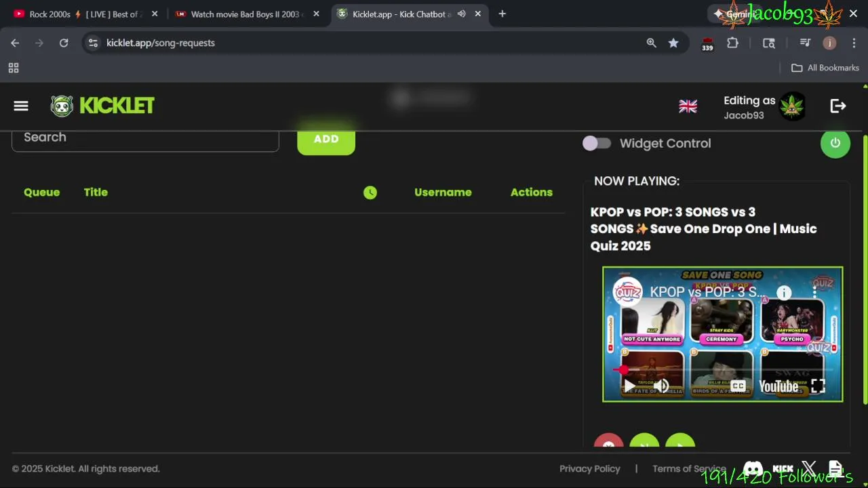
Task: Focus the song Search input field
Action: click(145, 138)
